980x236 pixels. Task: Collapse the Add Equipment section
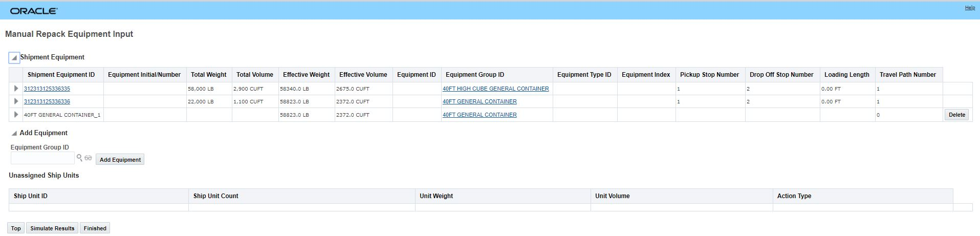tap(14, 133)
